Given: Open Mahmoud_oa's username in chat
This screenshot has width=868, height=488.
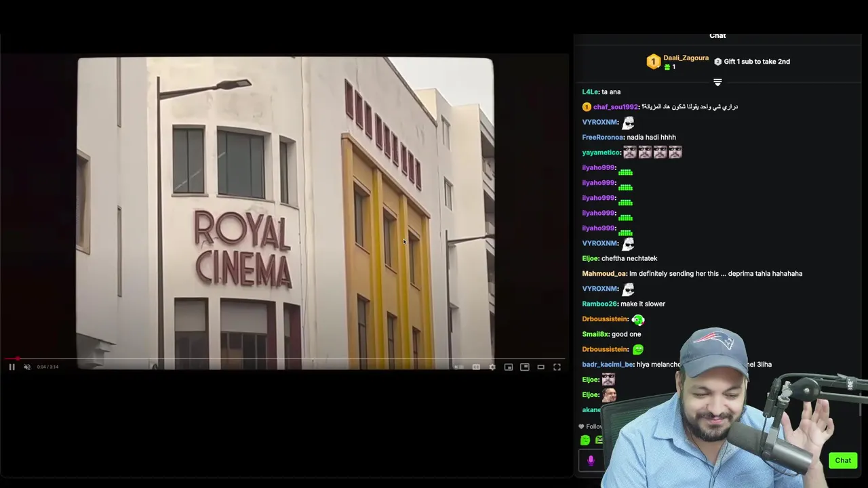Looking at the screenshot, I should point(604,274).
